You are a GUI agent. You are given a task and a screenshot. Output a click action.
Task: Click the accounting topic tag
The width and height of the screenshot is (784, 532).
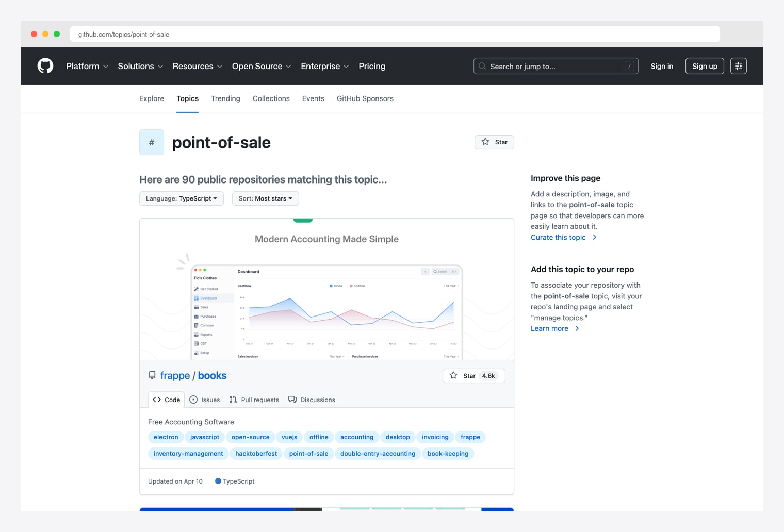click(357, 437)
